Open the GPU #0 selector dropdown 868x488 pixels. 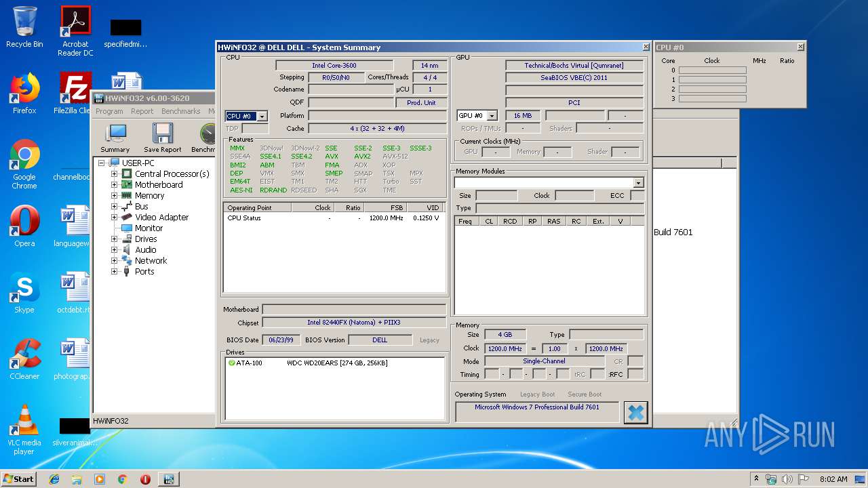(x=492, y=116)
